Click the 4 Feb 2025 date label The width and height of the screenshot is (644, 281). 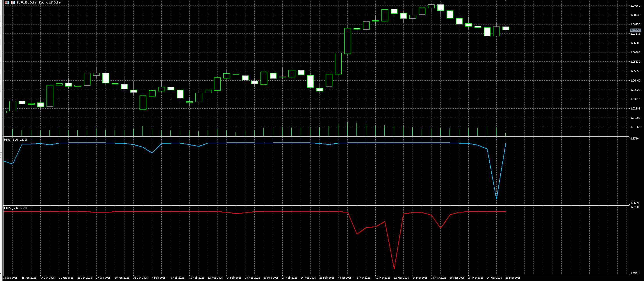coord(159,278)
